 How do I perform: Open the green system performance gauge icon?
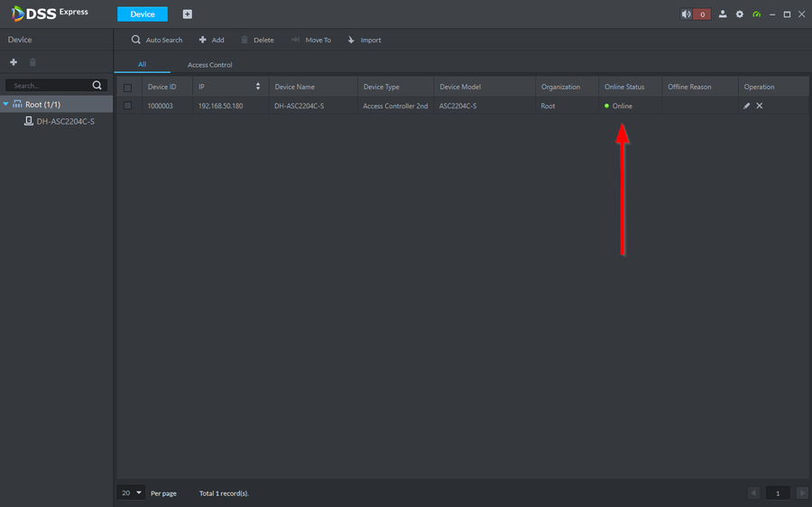pos(757,14)
